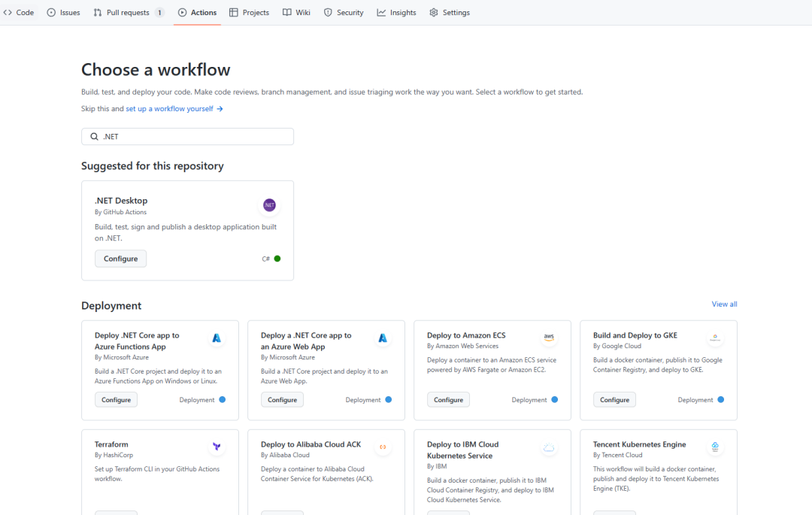The height and width of the screenshot is (515, 812).
Task: Focus the workflow search field containing .NET
Action: pos(187,137)
